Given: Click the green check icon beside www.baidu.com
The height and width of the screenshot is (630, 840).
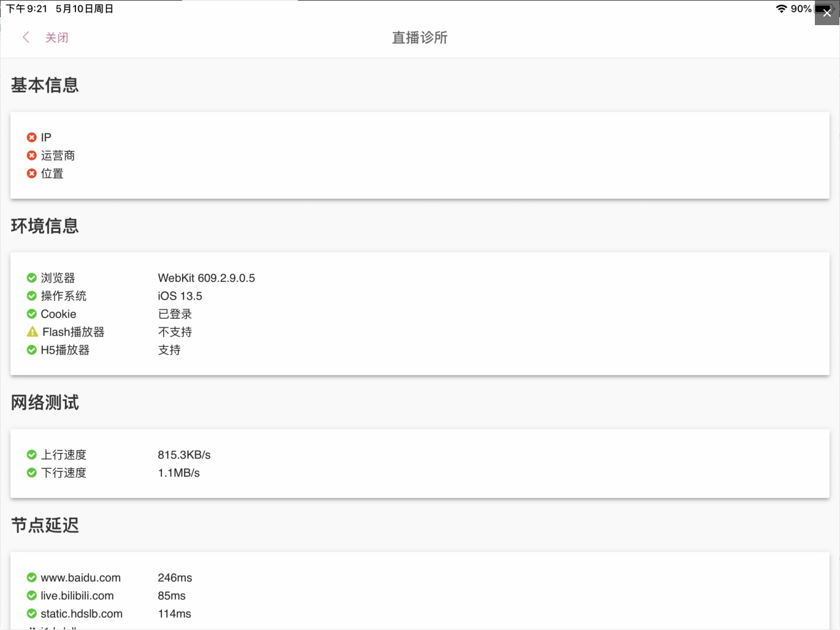Looking at the screenshot, I should click(32, 577).
